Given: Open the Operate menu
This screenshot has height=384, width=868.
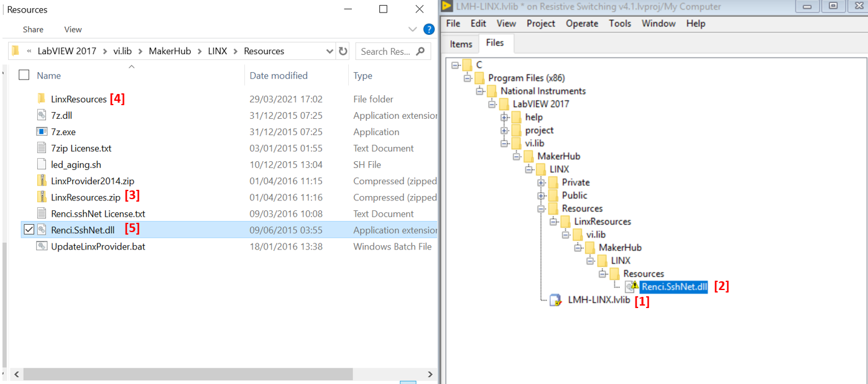Looking at the screenshot, I should coord(582,24).
